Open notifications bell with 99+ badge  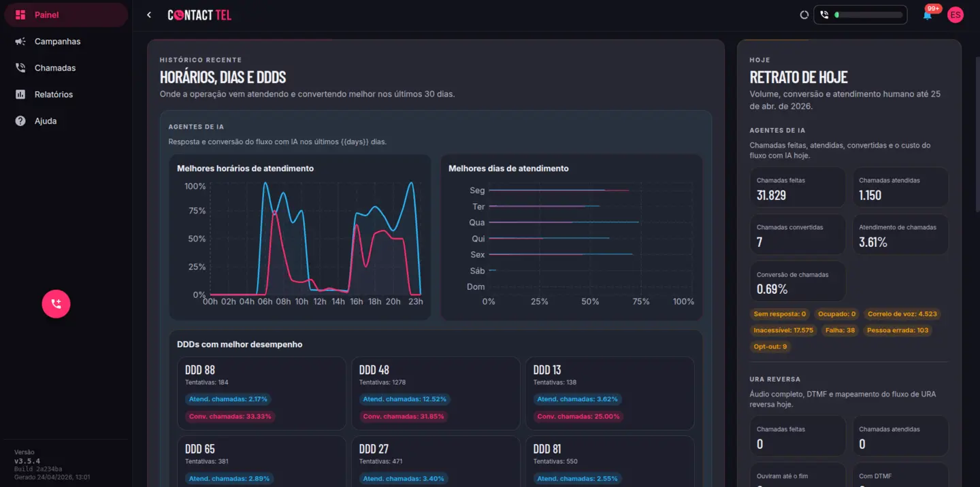927,15
